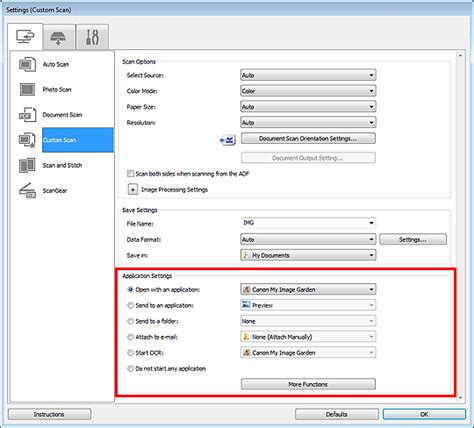This screenshot has height=428, width=474.
Task: Click My Image Garden icon in Start OCR
Action: click(x=246, y=352)
